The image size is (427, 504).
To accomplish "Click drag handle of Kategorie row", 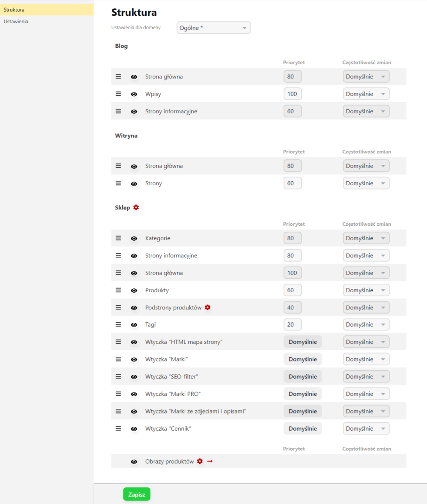I will (x=118, y=238).
